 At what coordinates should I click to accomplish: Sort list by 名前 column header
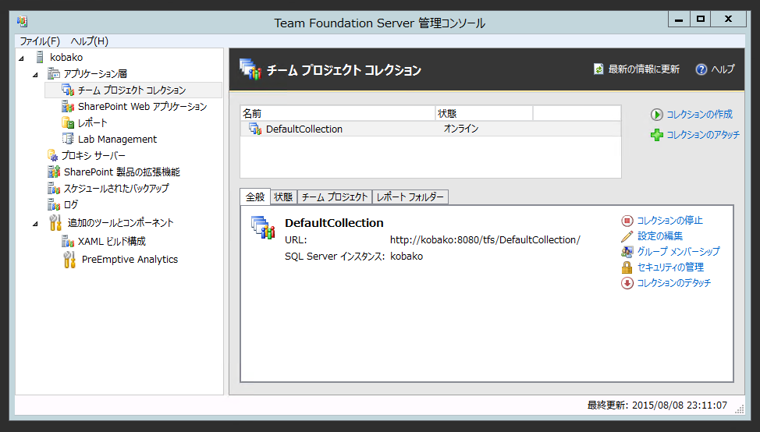pyautogui.click(x=338, y=113)
